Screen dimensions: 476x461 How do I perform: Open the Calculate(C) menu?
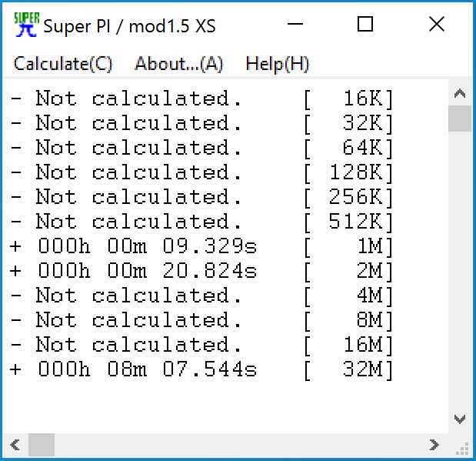click(63, 64)
